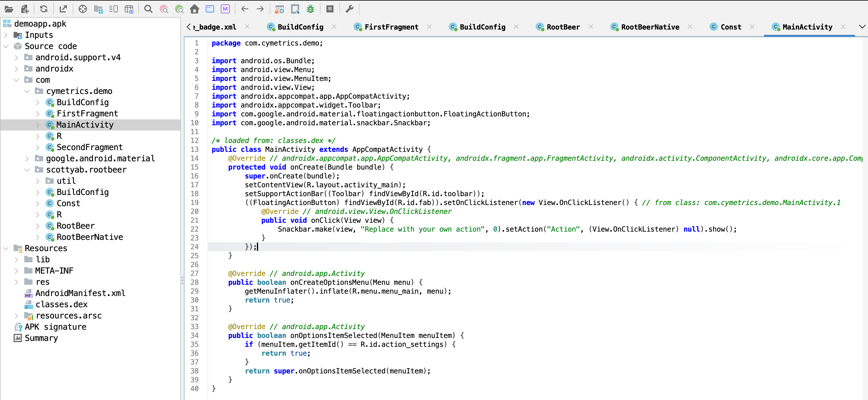Screen dimensions: 868x400
Task: Click the quark engine icon
Action: coord(295,9)
